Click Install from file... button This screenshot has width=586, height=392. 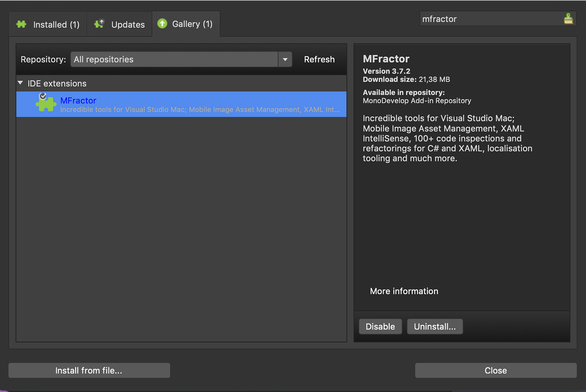pyautogui.click(x=89, y=370)
